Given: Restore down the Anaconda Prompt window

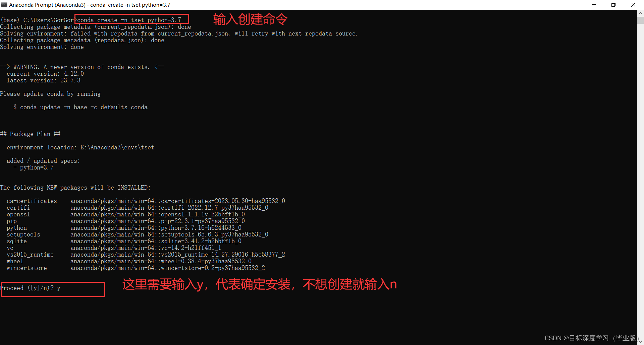Looking at the screenshot, I should click(x=613, y=5).
